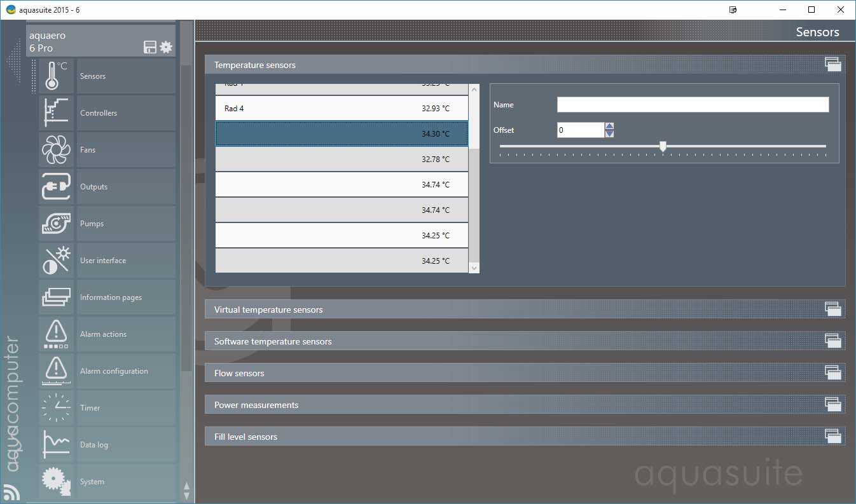The height and width of the screenshot is (504, 856).
Task: Click the save disk icon for aquaero
Action: pyautogui.click(x=150, y=47)
